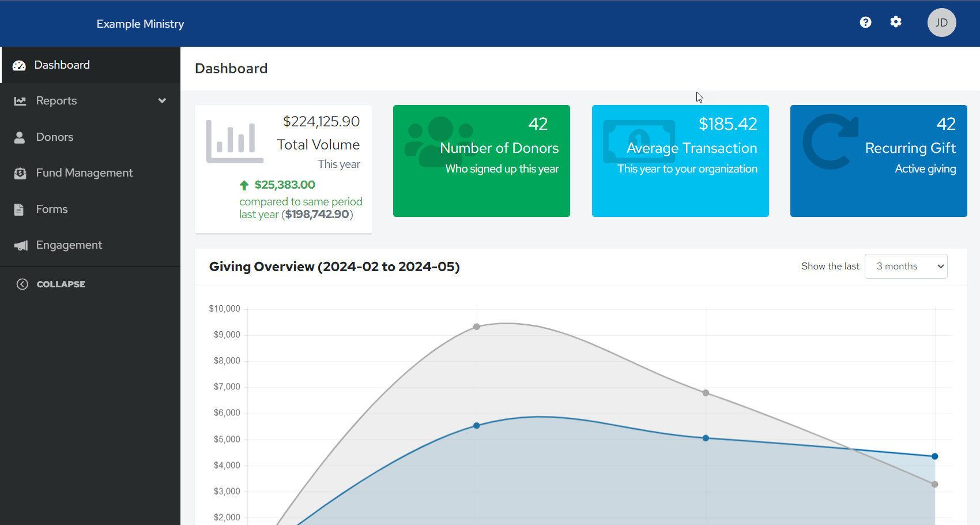Click the Reports chart icon
This screenshot has width=980, height=525.
20,100
